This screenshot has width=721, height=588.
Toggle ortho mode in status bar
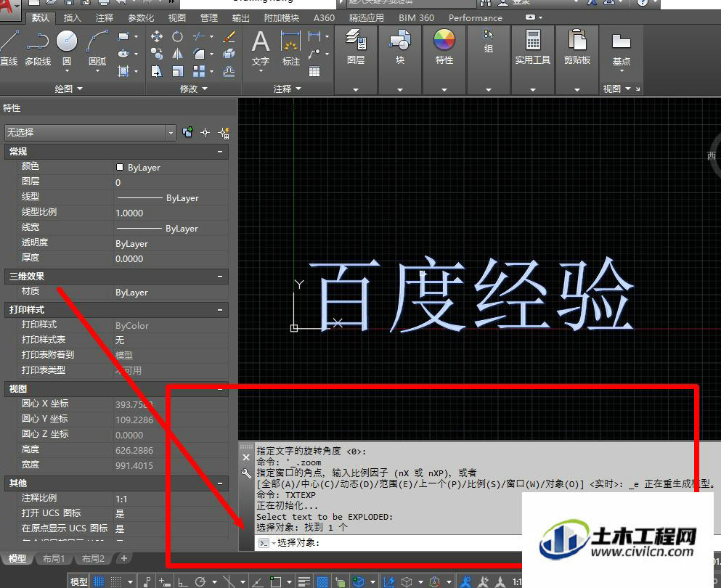[x=182, y=581]
